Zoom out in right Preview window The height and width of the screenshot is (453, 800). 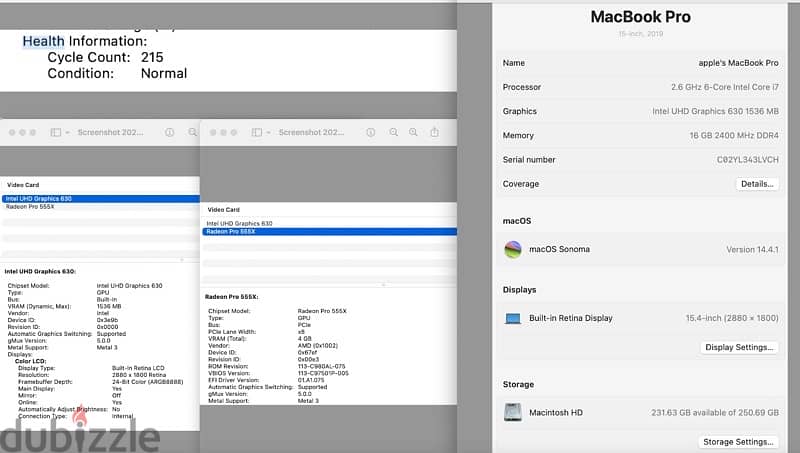[x=393, y=132]
